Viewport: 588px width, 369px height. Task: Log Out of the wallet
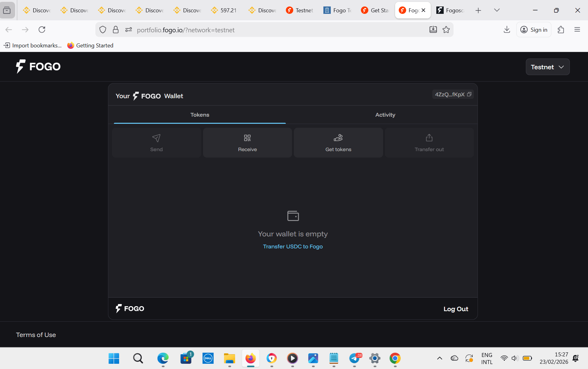[456, 309]
